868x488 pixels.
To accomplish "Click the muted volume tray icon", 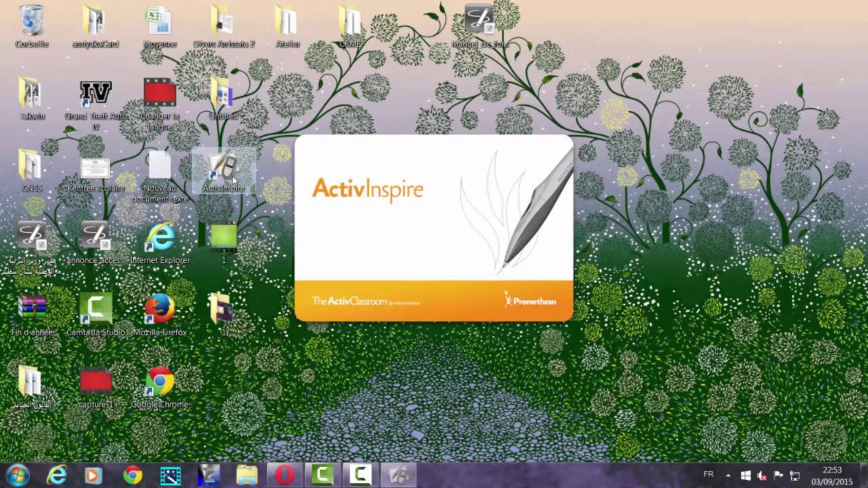I will pyautogui.click(x=762, y=475).
